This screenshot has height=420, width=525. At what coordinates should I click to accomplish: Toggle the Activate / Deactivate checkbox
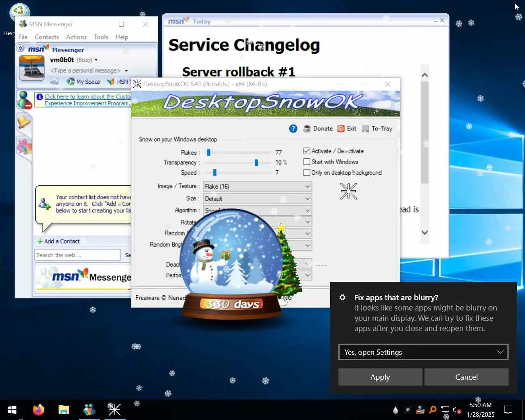[x=307, y=151]
